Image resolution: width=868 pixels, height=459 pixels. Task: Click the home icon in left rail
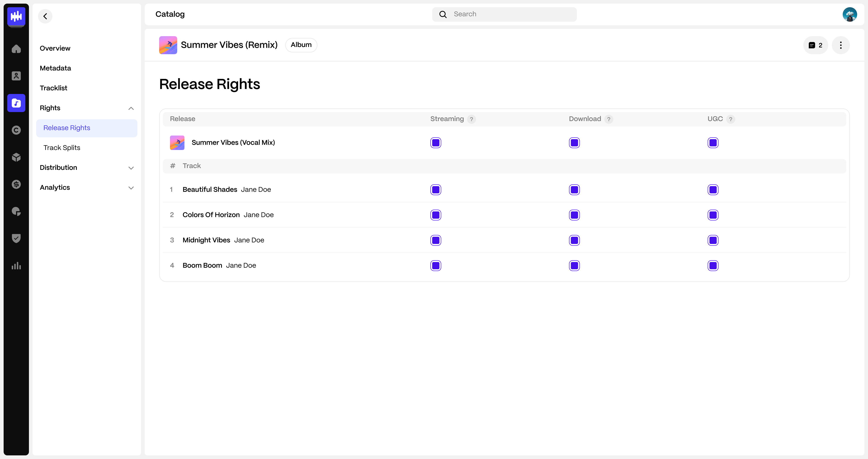pyautogui.click(x=16, y=49)
